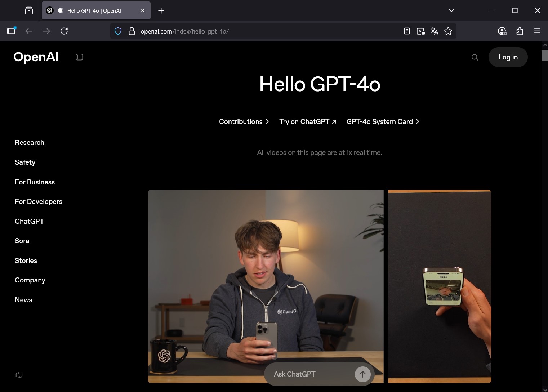Open Company in the sidebar

(x=30, y=280)
